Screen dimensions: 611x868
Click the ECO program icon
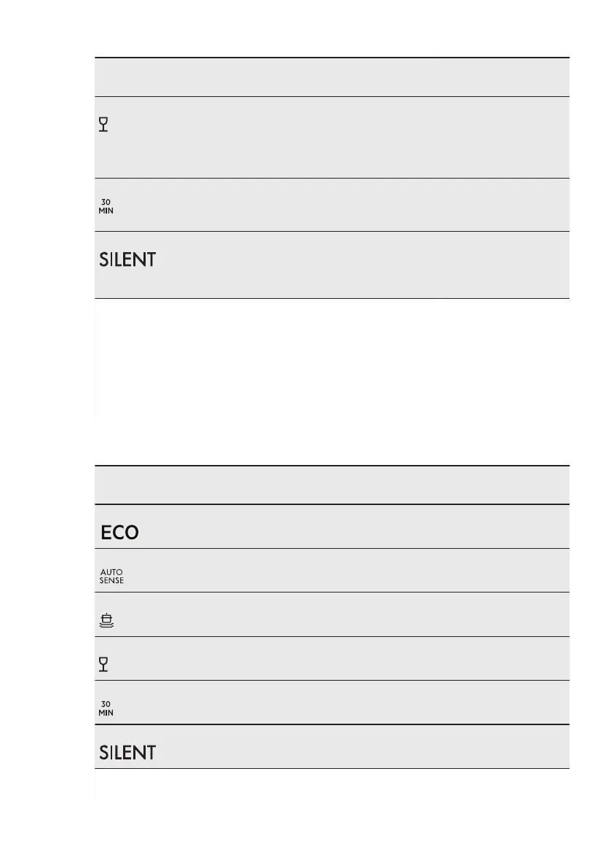119,533
